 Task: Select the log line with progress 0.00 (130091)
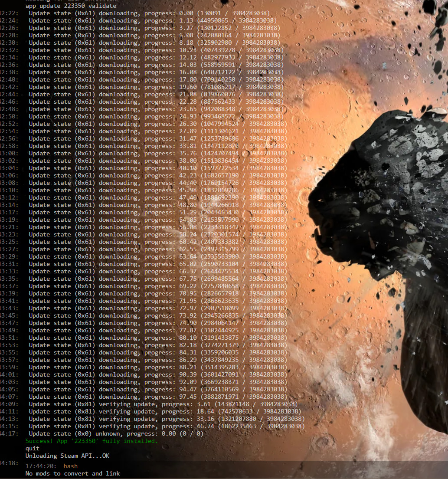point(149,13)
